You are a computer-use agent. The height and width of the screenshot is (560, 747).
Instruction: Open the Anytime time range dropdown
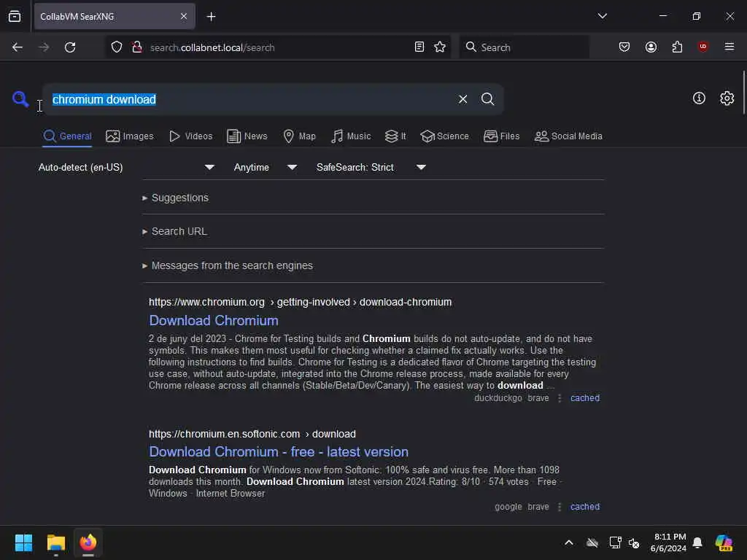click(x=266, y=168)
